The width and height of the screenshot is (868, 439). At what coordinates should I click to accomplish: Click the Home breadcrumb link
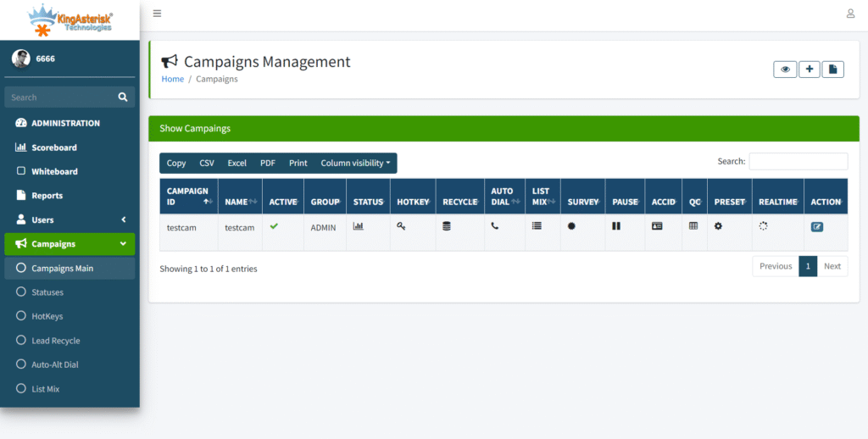172,79
